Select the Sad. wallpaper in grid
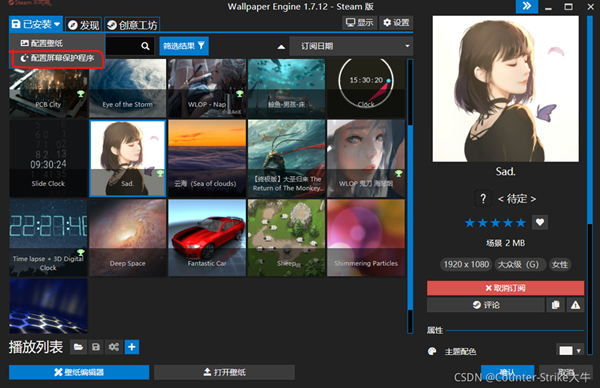Image resolution: width=600 pixels, height=388 pixels. click(x=127, y=158)
